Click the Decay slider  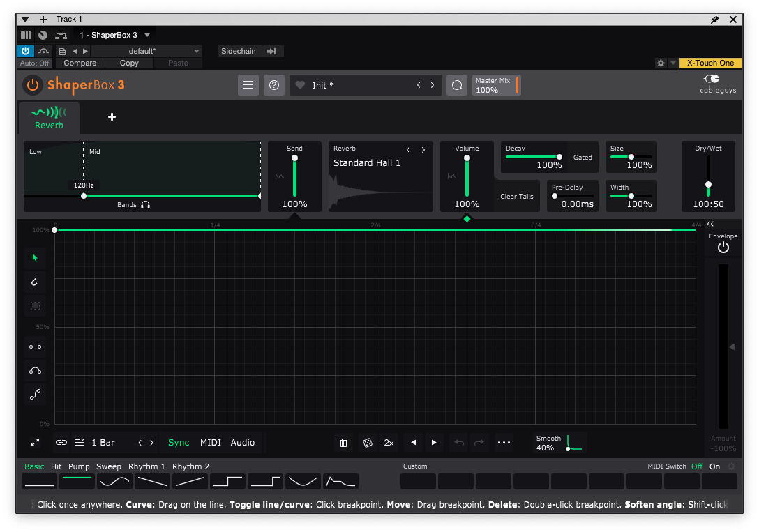[534, 157]
